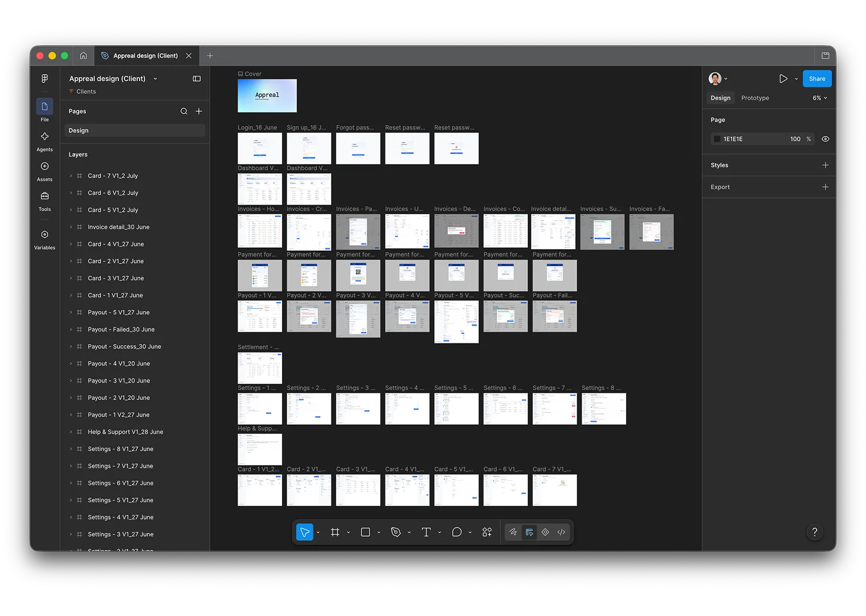
Task: Select the Rectangle shape tool
Action: 365,532
